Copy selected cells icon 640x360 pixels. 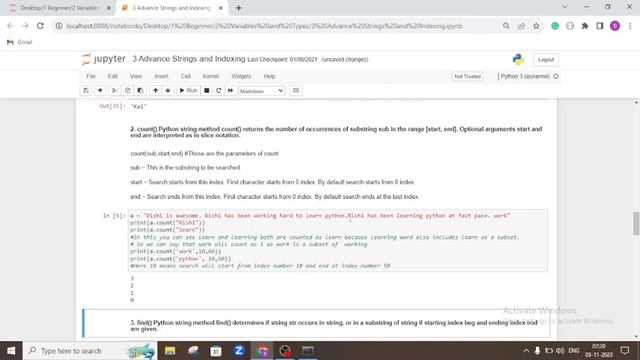[127, 91]
